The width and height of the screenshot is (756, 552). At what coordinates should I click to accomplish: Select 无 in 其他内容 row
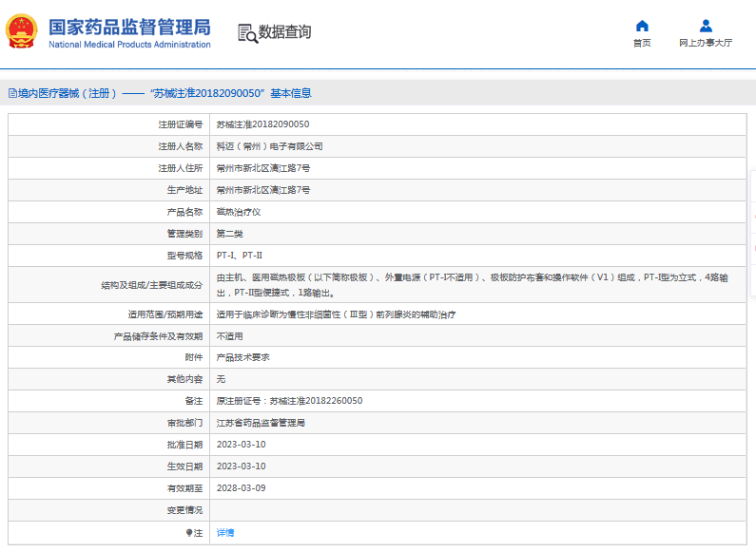221,379
